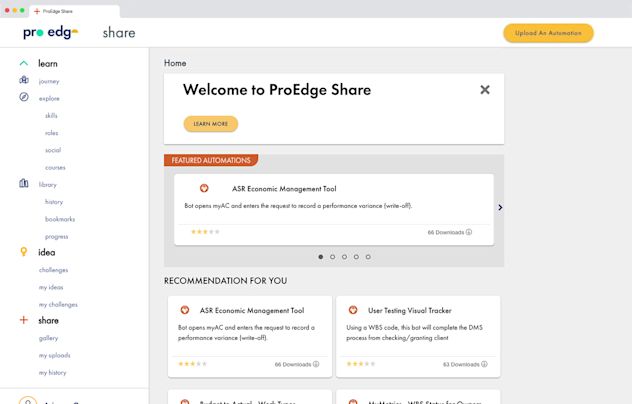Image resolution: width=632 pixels, height=404 pixels.
Task: Open bookmarks in the sidebar
Action: (60, 219)
